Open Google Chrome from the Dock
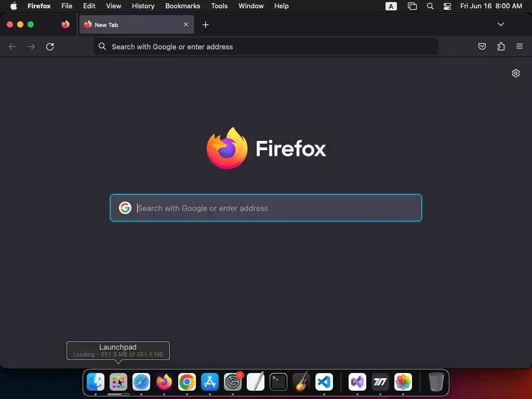Image resolution: width=532 pixels, height=399 pixels. coord(187,382)
